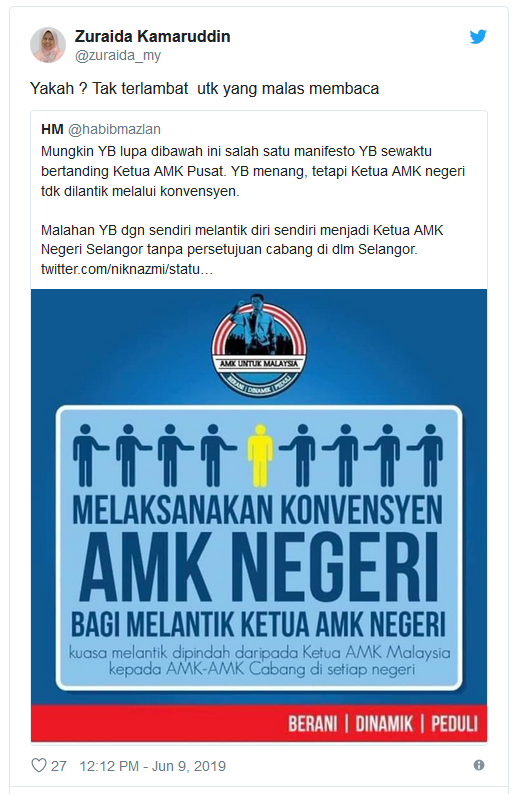Click the red Berani Dinamik Peduli banner
The width and height of the screenshot is (518, 794).
point(259,723)
